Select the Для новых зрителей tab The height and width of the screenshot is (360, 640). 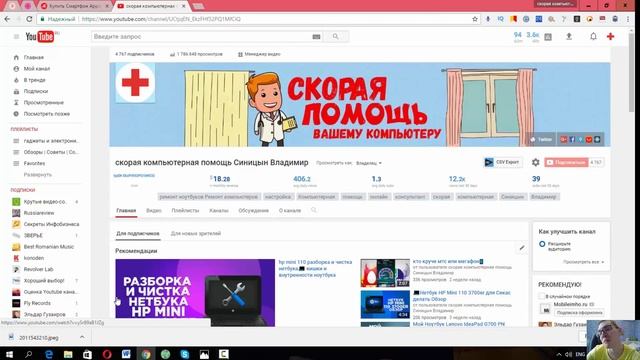pos(196,233)
